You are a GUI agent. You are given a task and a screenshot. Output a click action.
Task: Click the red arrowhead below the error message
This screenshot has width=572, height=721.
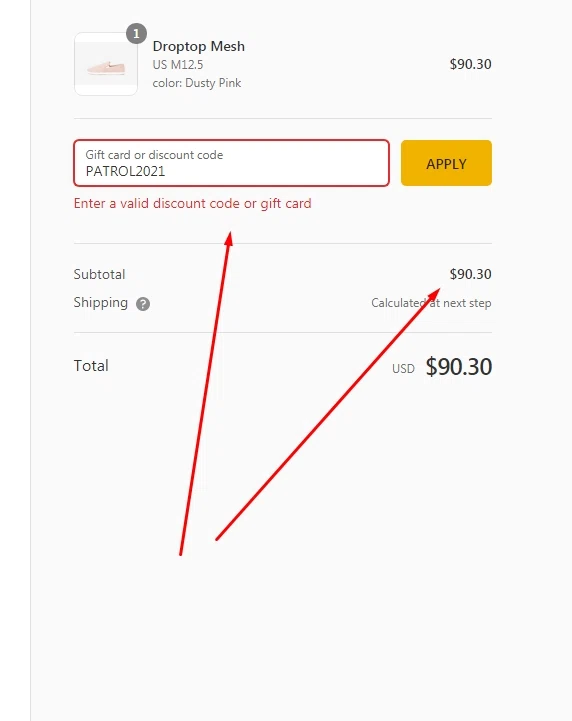(x=229, y=239)
